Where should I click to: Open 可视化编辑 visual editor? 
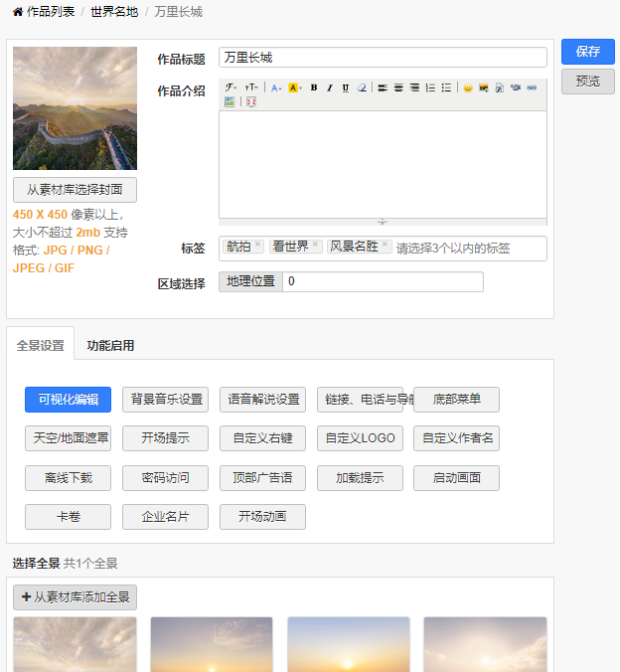69,400
